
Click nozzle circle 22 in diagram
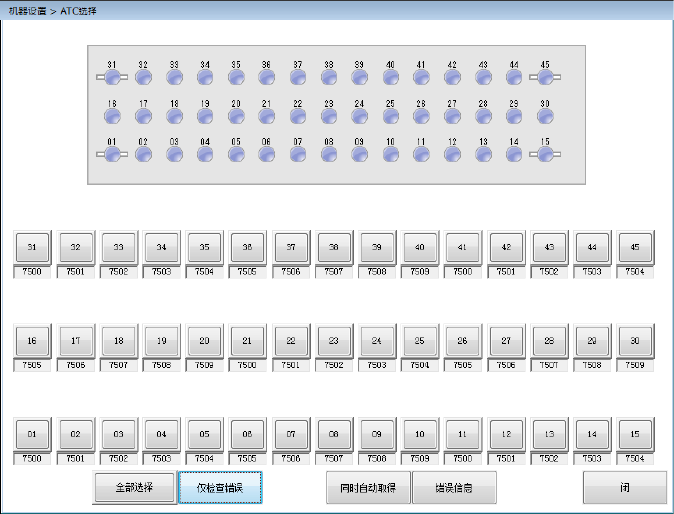tap(298, 116)
